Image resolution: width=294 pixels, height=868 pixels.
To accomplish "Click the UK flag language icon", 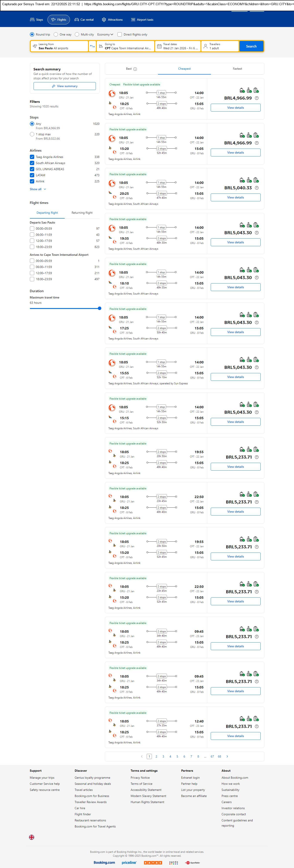I will (32, 837).
